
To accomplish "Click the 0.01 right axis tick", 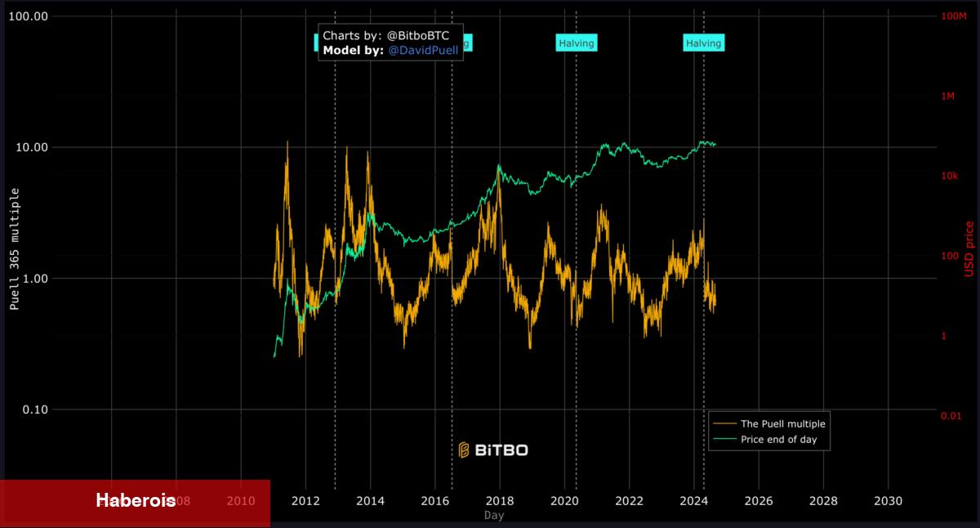I will click(951, 417).
